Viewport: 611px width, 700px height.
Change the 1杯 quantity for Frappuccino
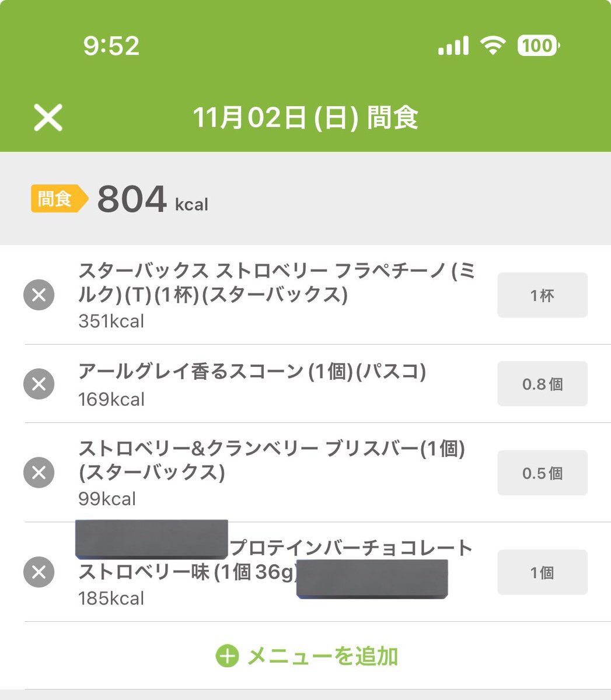tap(542, 295)
